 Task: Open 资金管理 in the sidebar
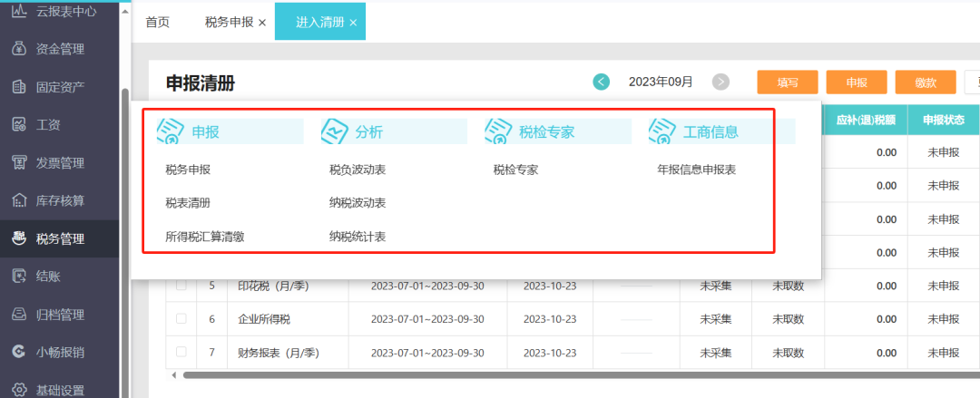pyautogui.click(x=59, y=49)
